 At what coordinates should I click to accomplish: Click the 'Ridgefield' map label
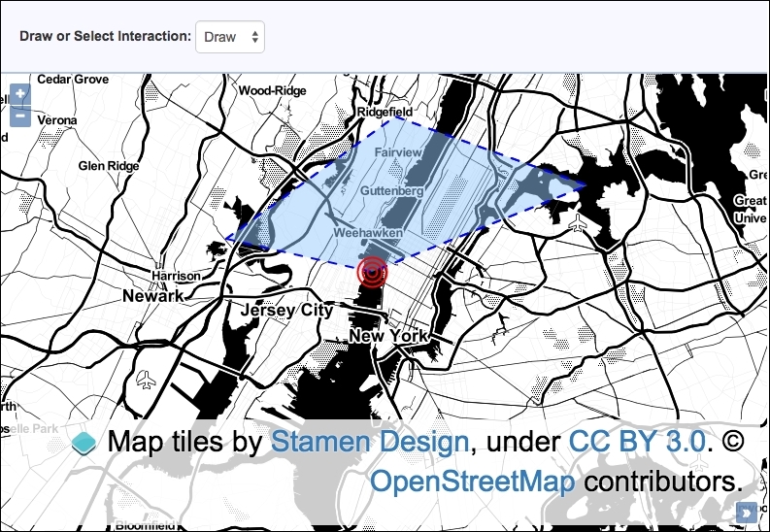[x=385, y=112]
